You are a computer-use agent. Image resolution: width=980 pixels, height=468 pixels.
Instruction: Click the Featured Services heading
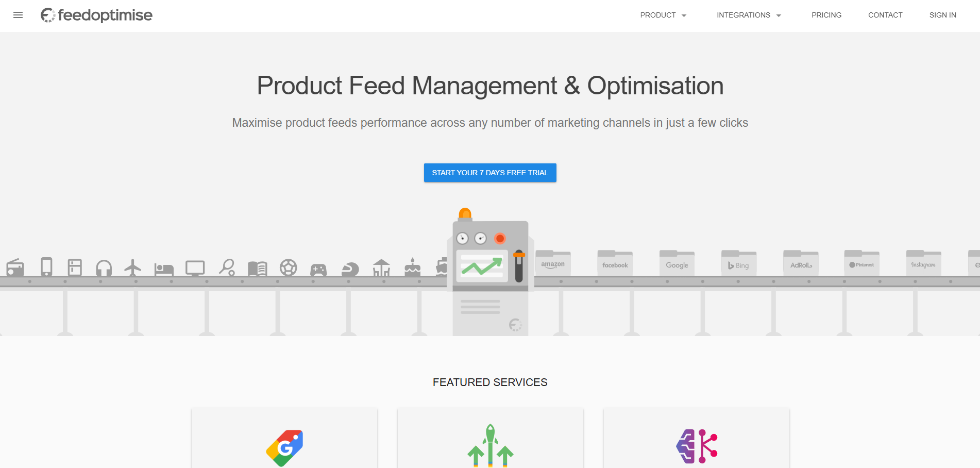490,382
